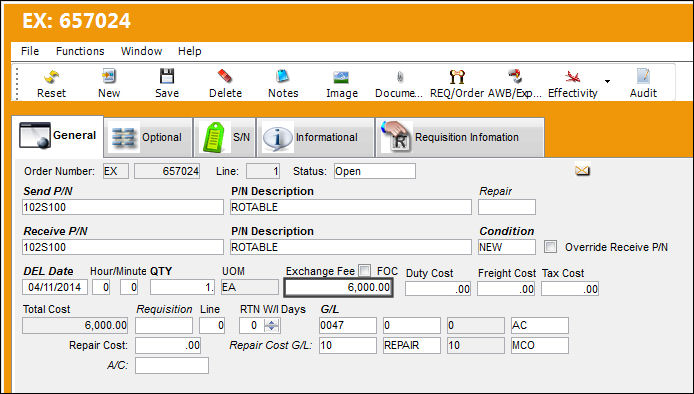Click the 'Send P/N' label
This screenshot has height=394, width=694.
(x=48, y=191)
